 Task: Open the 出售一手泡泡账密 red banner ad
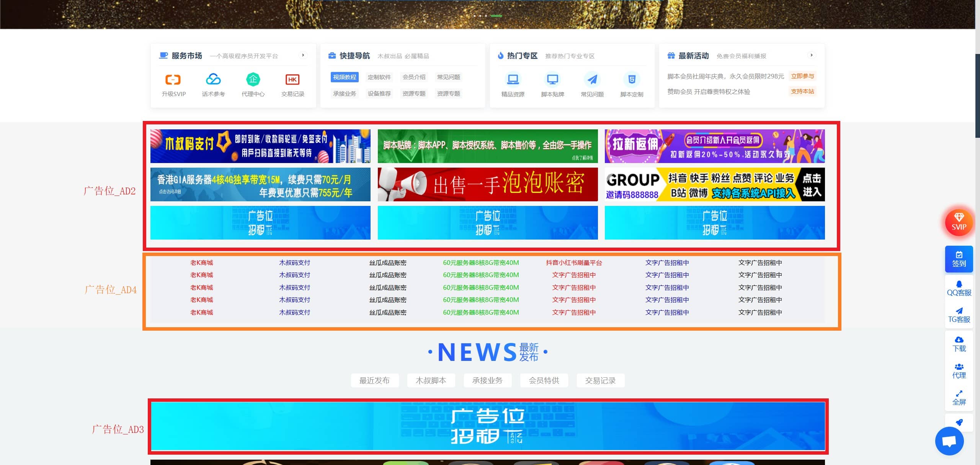pyautogui.click(x=487, y=184)
